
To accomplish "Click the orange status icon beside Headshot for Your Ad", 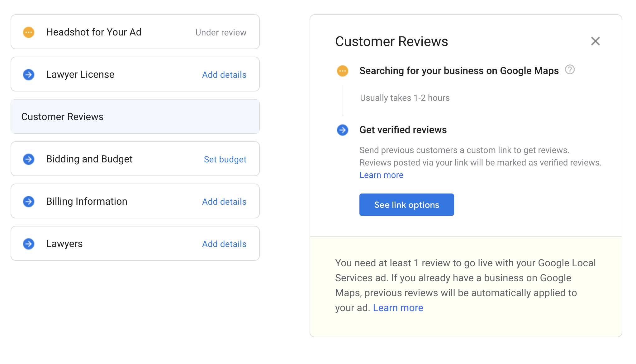I will [29, 32].
